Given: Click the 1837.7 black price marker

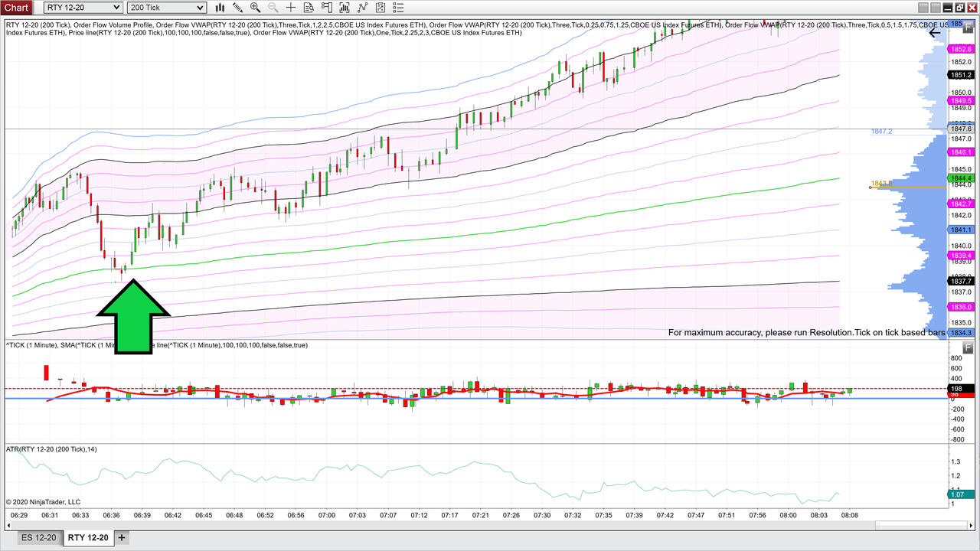Looking at the screenshot, I should pyautogui.click(x=961, y=282).
